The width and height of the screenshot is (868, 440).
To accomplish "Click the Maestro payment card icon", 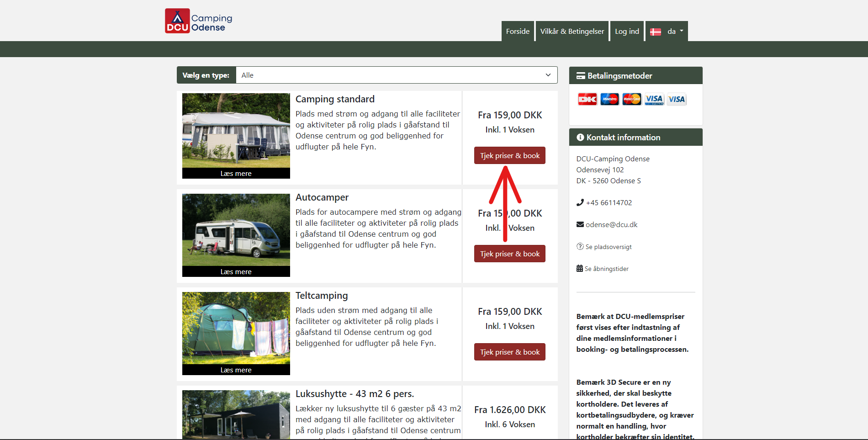I will coord(609,99).
